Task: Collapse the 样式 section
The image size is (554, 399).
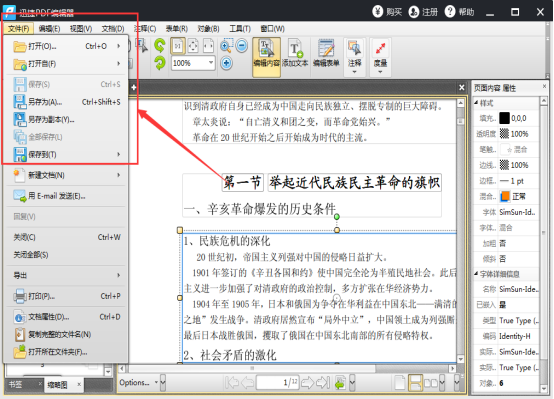Action: (476, 102)
